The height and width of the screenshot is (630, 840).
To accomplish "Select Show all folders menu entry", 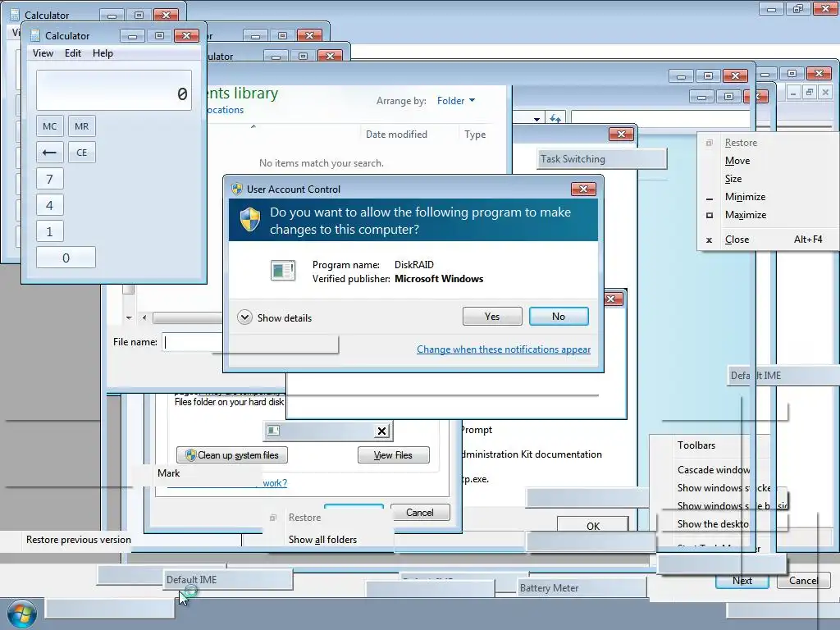I will 322,540.
